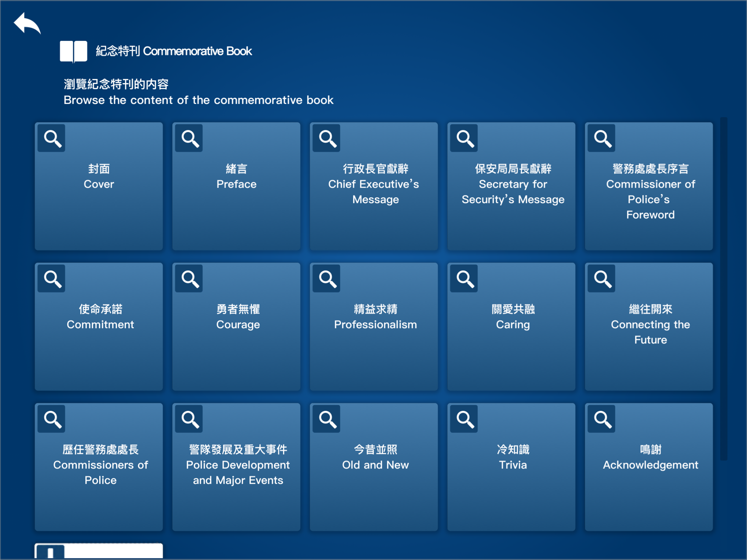
Task: Open the Courage chapter tile
Action: click(x=236, y=326)
